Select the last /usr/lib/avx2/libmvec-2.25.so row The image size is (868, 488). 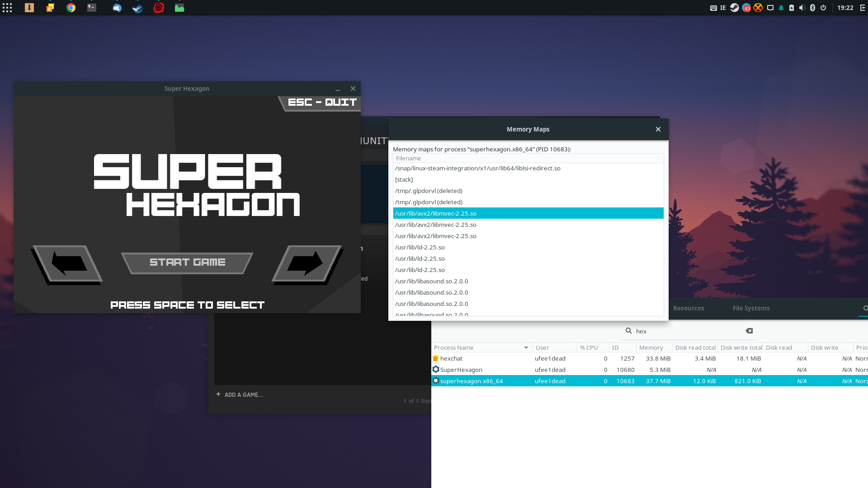(528, 236)
